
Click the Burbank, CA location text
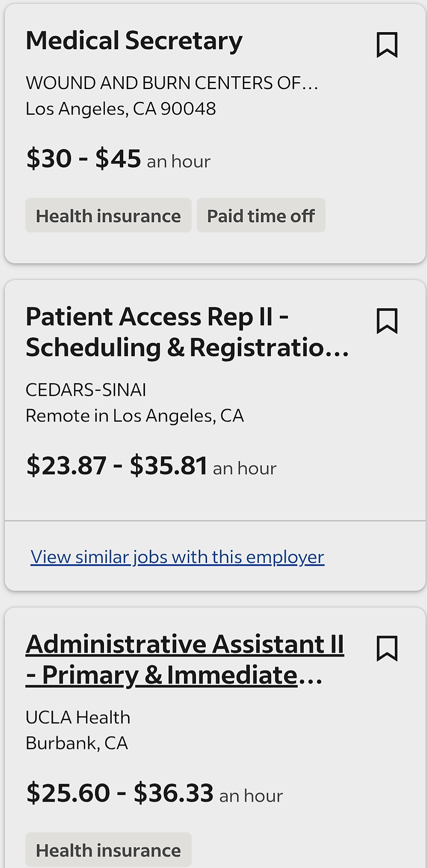[77, 743]
